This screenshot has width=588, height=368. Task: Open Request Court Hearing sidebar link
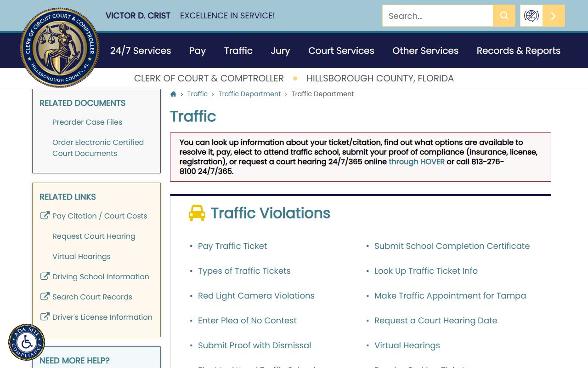coord(94,236)
